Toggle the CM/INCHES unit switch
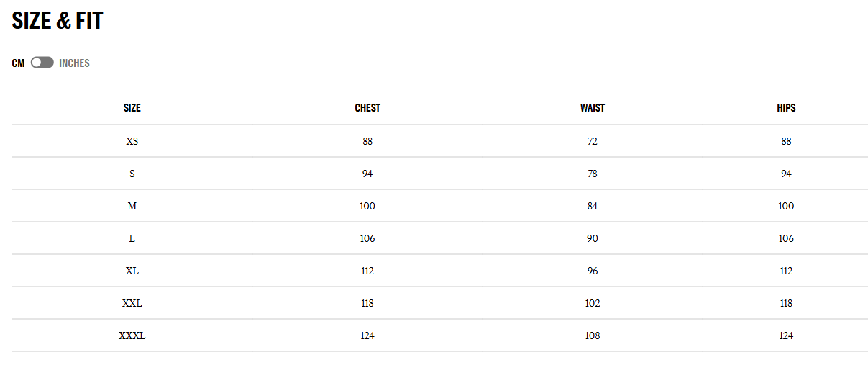The height and width of the screenshot is (365, 868). pos(42,63)
